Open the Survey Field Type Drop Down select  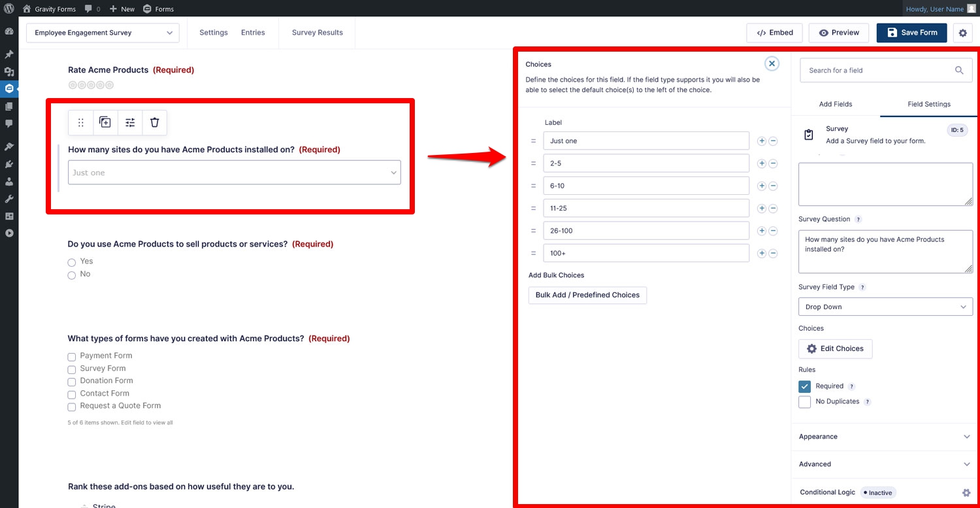pos(885,307)
